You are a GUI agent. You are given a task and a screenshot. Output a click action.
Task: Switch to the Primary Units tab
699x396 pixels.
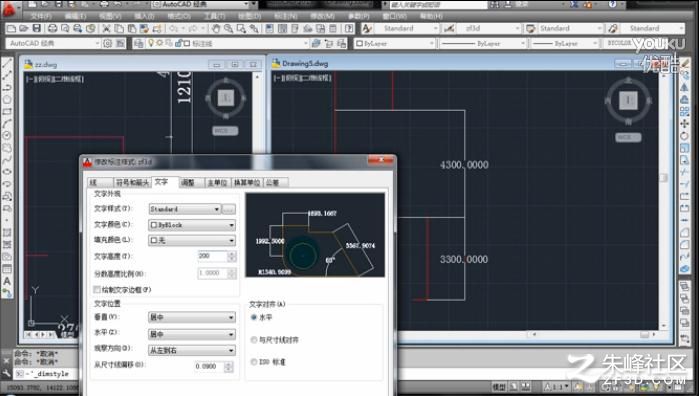217,182
